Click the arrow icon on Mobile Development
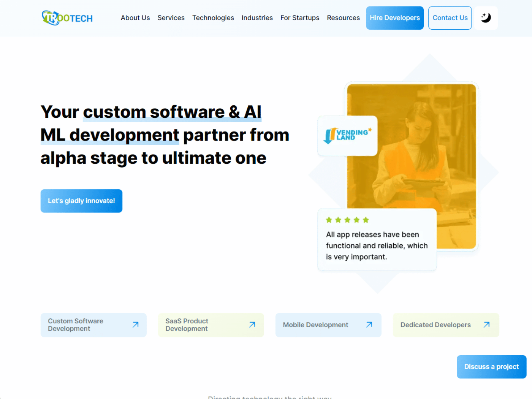Image resolution: width=532 pixels, height=399 pixels. [x=369, y=325]
